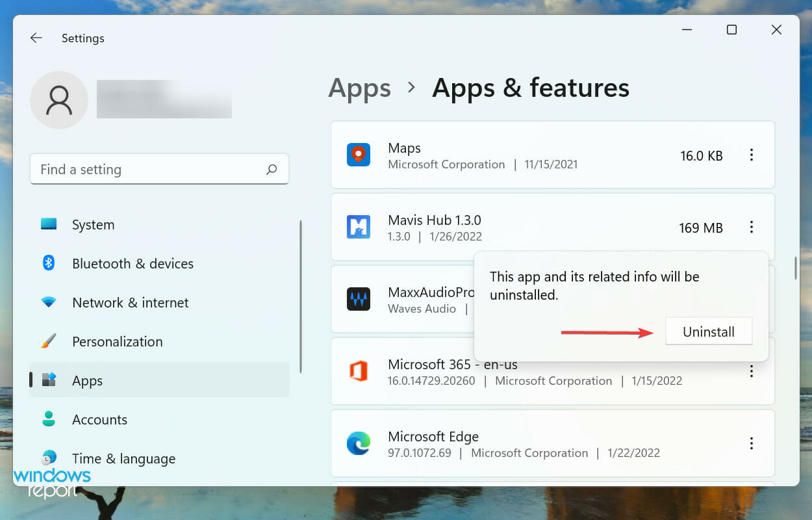Click the Accounts person icon
The width and height of the screenshot is (812, 520).
pyautogui.click(x=49, y=419)
